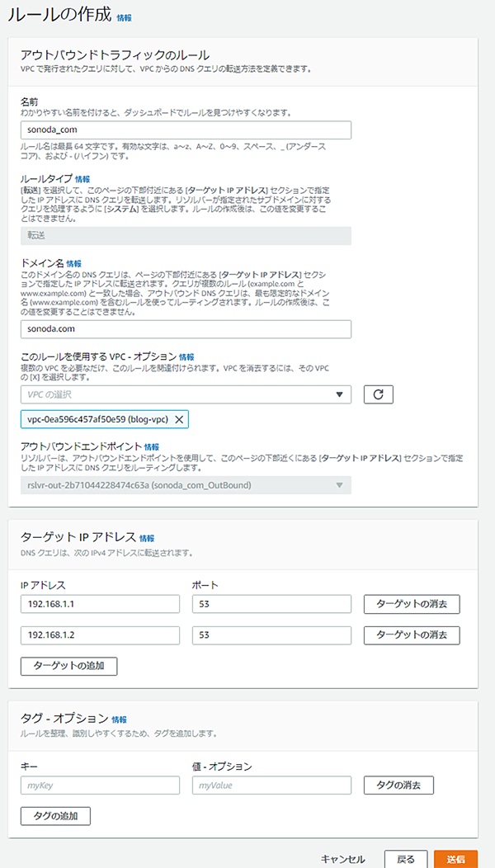Open 情報 link next to タグ - オプション
The height and width of the screenshot is (868, 495).
point(119,719)
